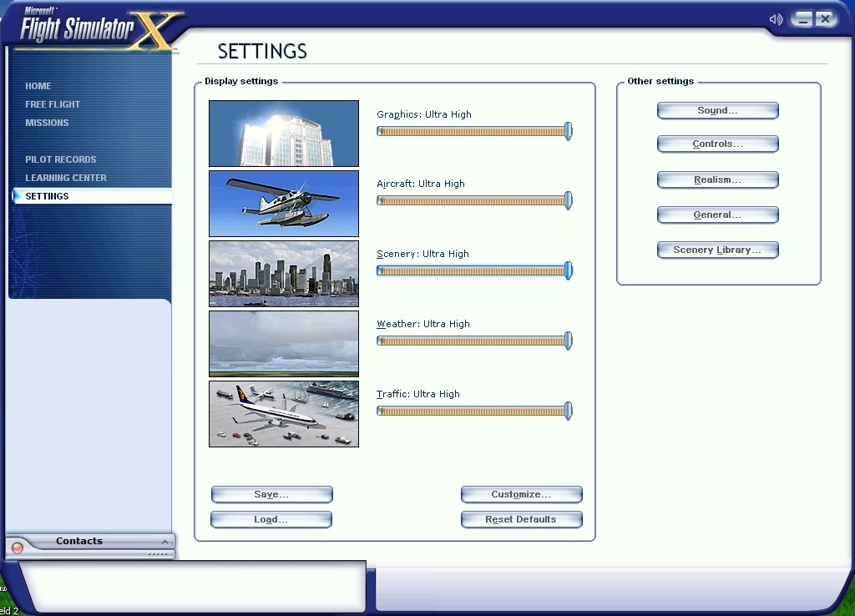This screenshot has width=855, height=616.
Task: Click the Flight Simulator X logo
Action: point(99,28)
